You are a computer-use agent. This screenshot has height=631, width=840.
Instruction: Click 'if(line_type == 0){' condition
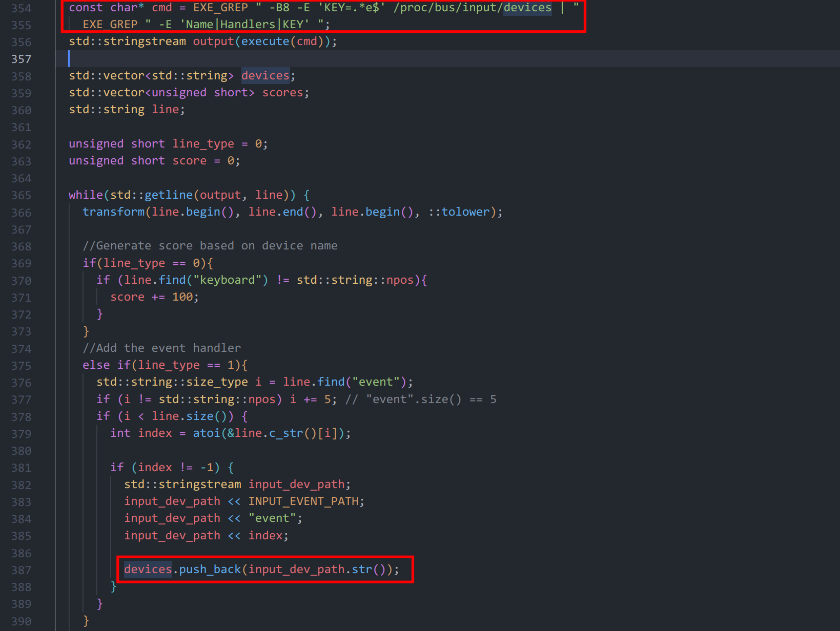[148, 263]
